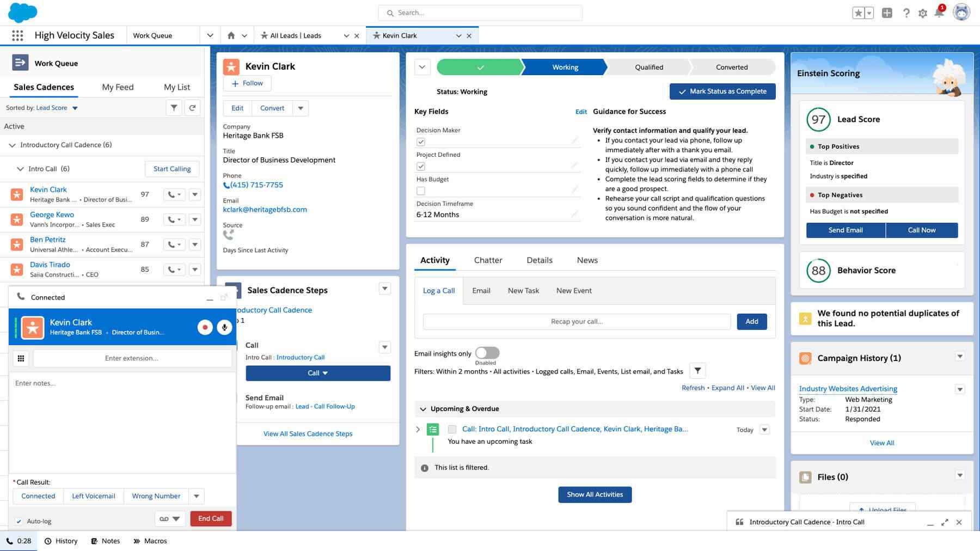The image size is (980, 551).
Task: Click the Enter extension field
Action: pos(132,358)
